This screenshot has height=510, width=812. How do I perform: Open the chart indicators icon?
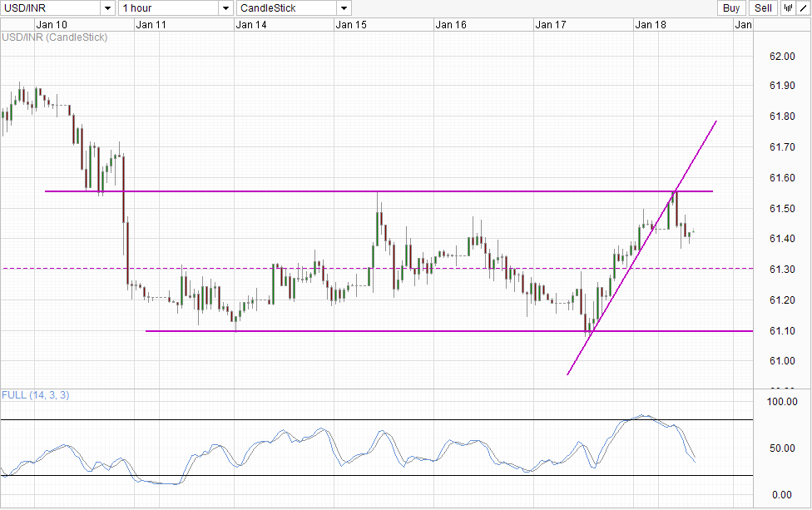click(788, 7)
